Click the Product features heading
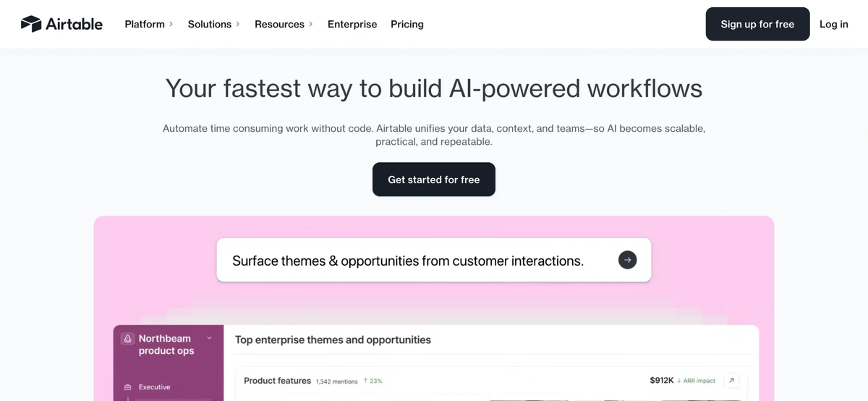The height and width of the screenshot is (401, 868). point(277,380)
